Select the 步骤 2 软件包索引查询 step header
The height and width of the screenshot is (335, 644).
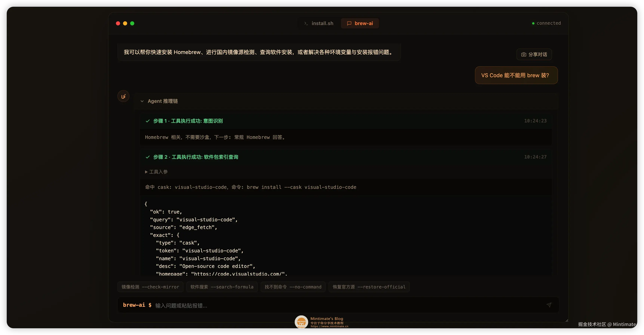[x=346, y=157]
